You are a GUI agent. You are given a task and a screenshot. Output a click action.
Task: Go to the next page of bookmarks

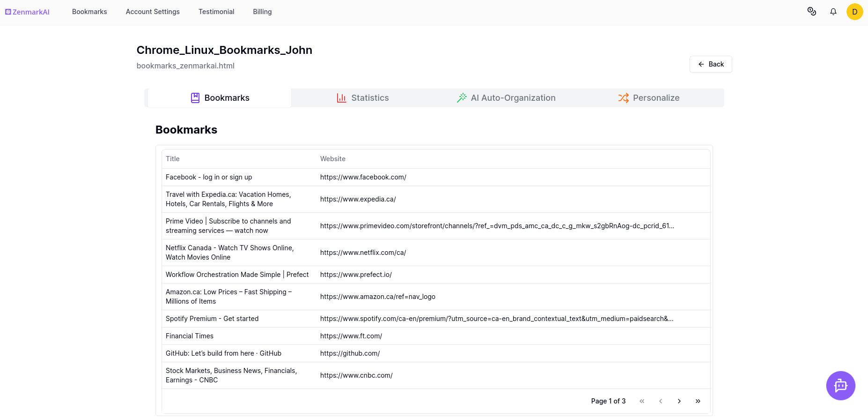coord(679,401)
